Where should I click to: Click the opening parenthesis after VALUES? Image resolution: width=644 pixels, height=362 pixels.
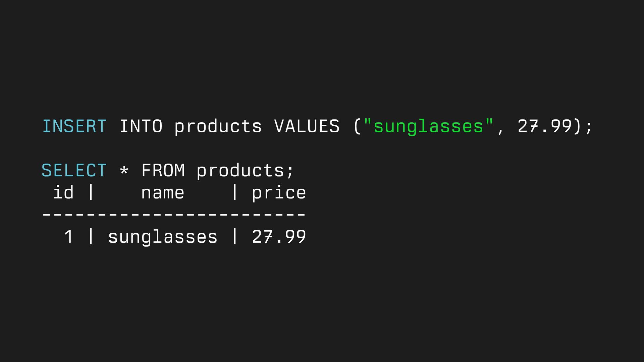pos(357,126)
